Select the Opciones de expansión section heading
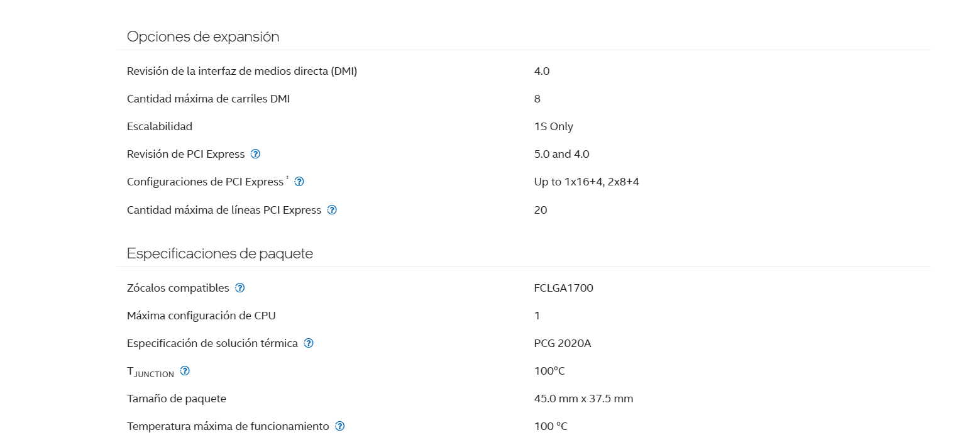This screenshot has width=980, height=435. pos(203,36)
